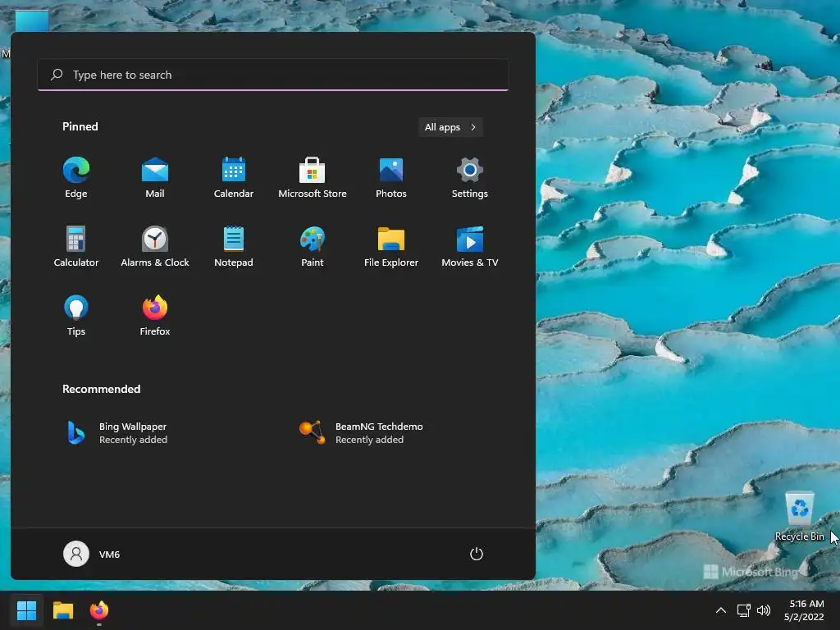The image size is (840, 630).
Task: Open the Mail app
Action: (155, 178)
